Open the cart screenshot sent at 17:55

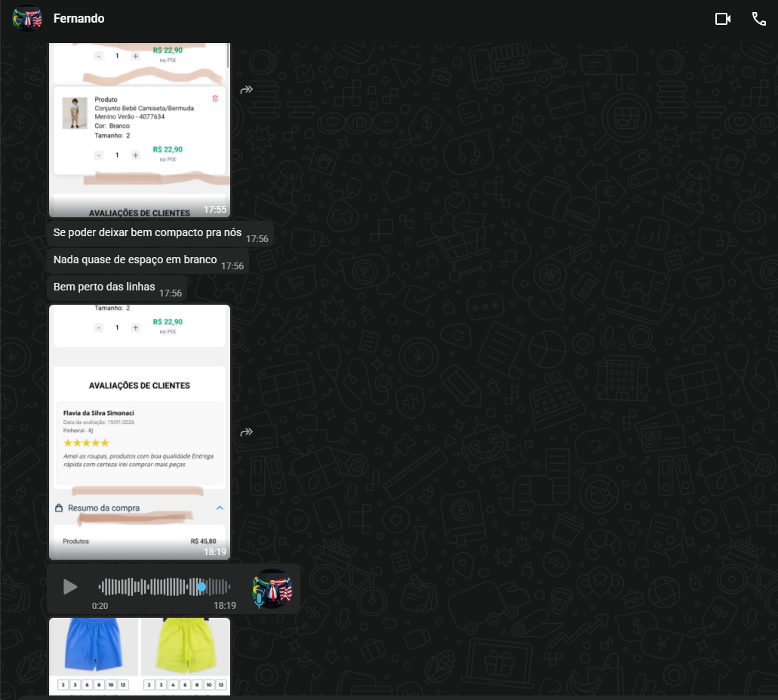(x=140, y=130)
